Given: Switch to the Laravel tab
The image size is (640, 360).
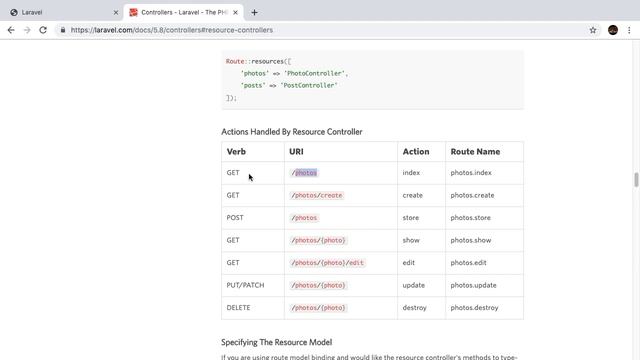Looking at the screenshot, I should pos(61,13).
